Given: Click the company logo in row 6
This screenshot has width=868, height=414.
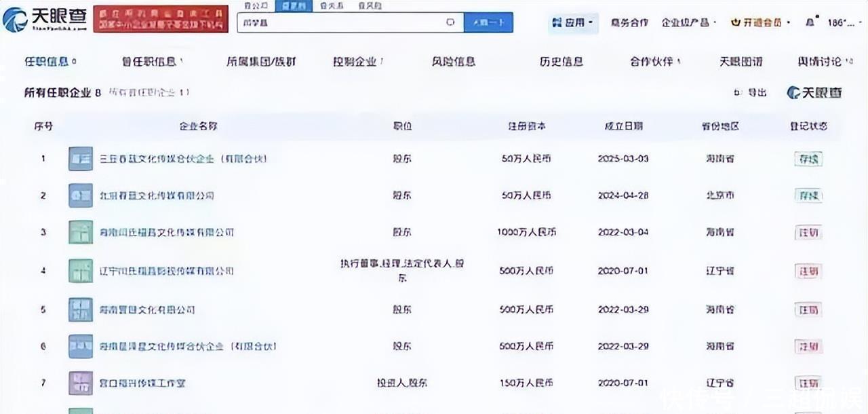Looking at the screenshot, I should coord(80,347).
